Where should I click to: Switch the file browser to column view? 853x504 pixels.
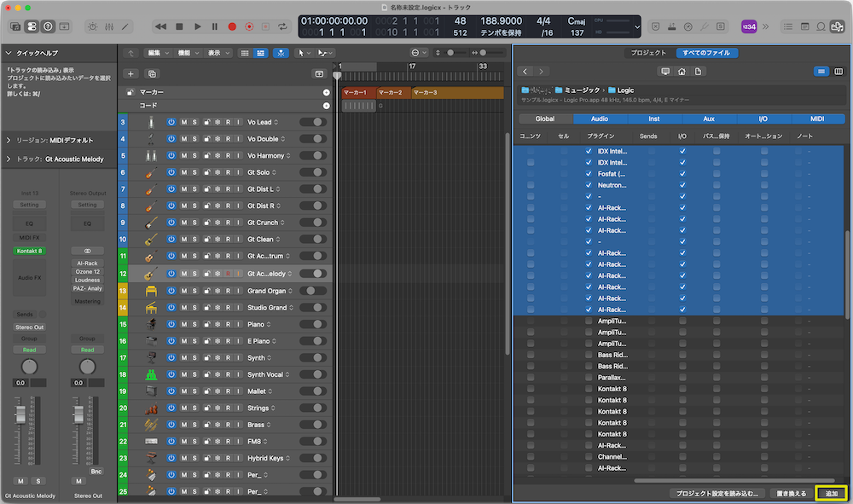point(838,72)
